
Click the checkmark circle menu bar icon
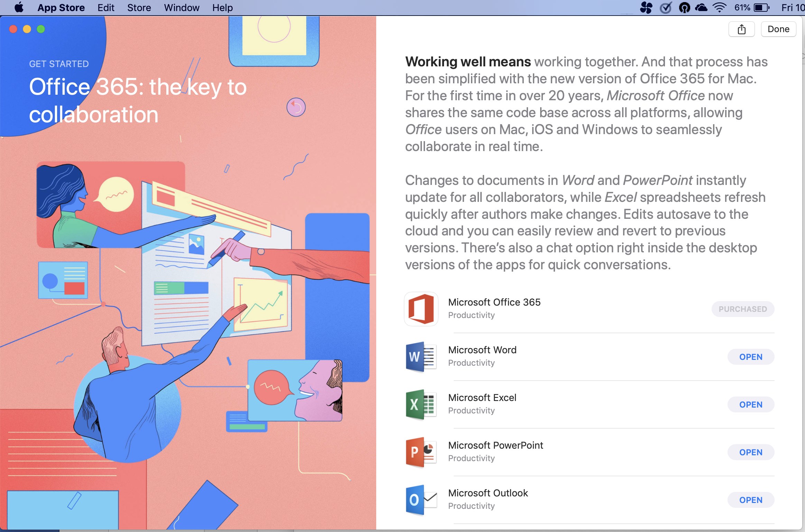pos(665,7)
